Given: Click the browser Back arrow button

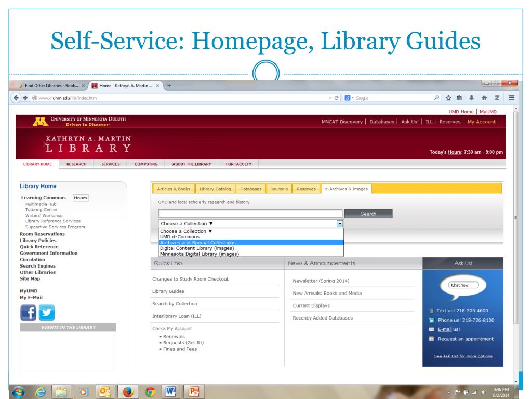Looking at the screenshot, I should 16,98.
